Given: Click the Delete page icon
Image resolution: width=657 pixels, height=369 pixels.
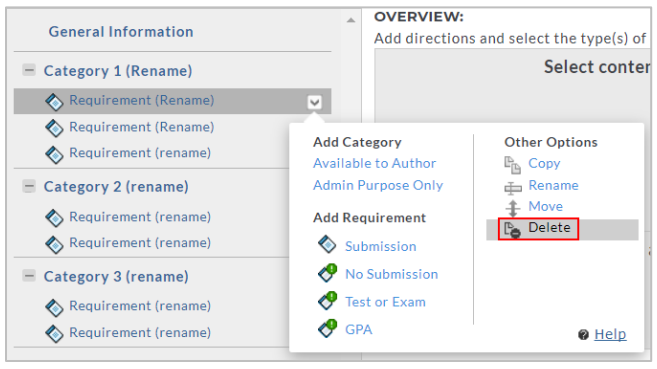Looking at the screenshot, I should click(x=512, y=229).
